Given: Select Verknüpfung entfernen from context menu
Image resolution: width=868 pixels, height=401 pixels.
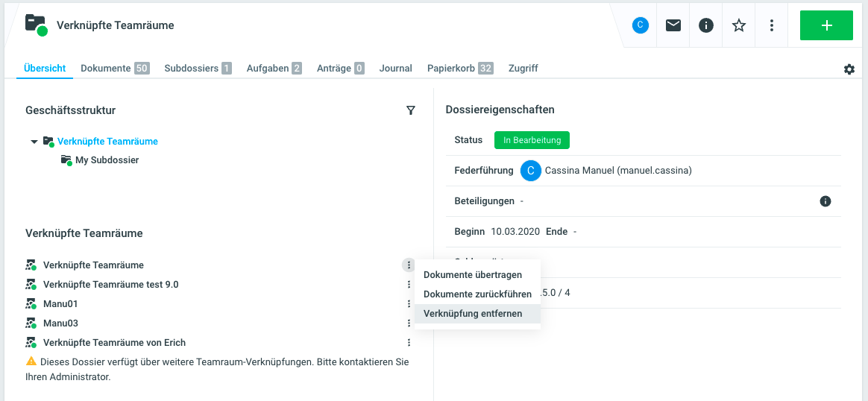Looking at the screenshot, I should [x=473, y=314].
